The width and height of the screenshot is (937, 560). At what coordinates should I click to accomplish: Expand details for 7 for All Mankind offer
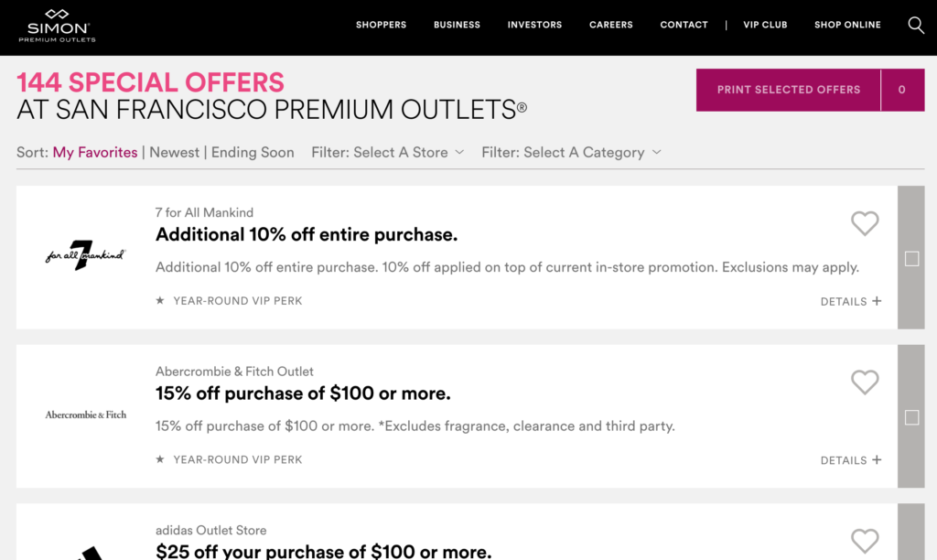click(851, 301)
